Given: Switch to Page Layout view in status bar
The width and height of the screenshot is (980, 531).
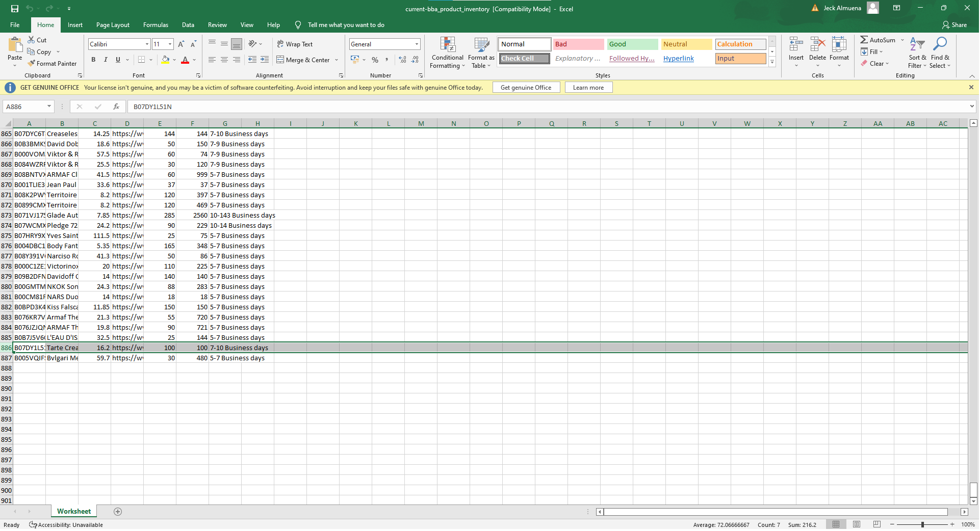Looking at the screenshot, I should 857,524.
